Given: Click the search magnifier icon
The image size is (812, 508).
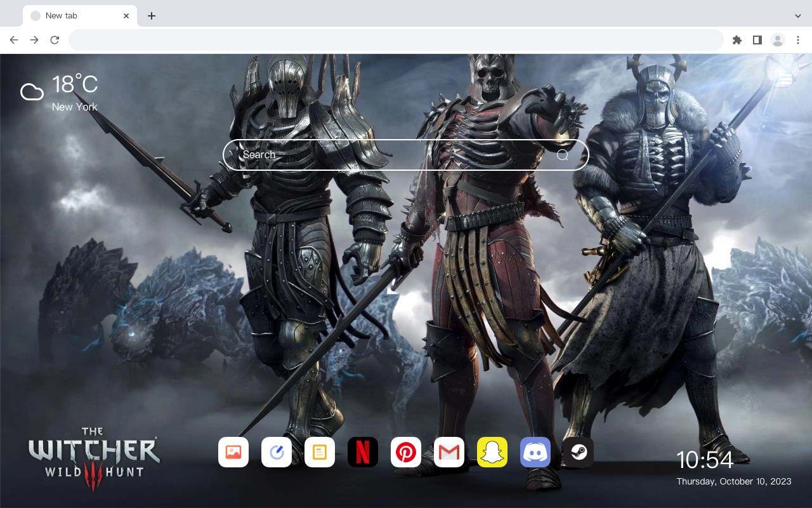Looking at the screenshot, I should pos(563,155).
